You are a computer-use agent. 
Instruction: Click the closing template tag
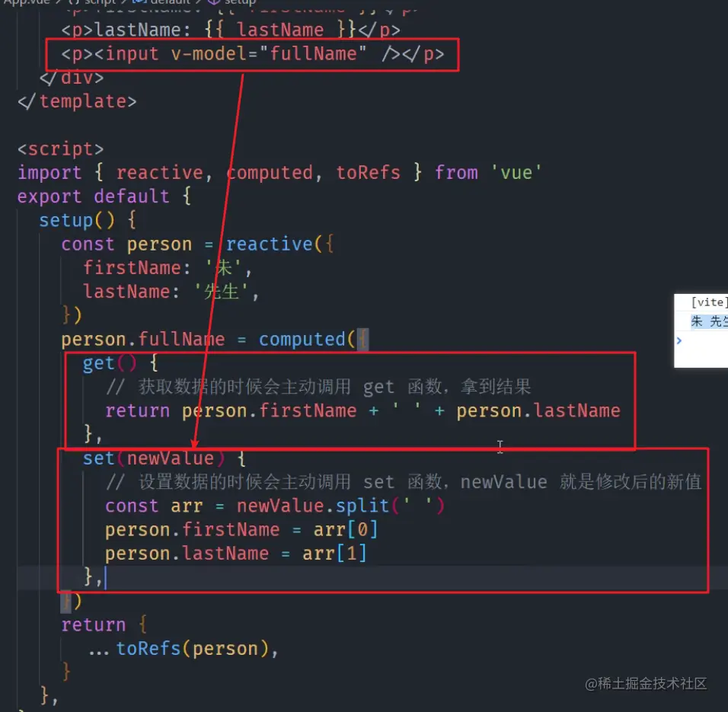click(77, 101)
